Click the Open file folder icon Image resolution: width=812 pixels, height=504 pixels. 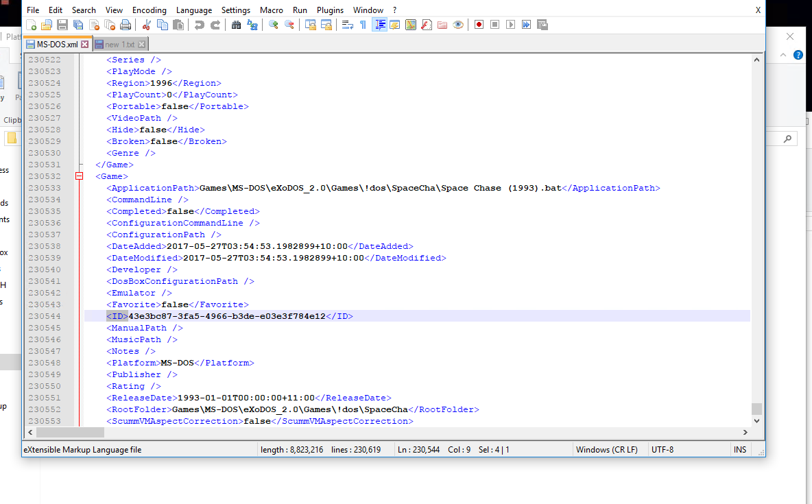[47, 25]
